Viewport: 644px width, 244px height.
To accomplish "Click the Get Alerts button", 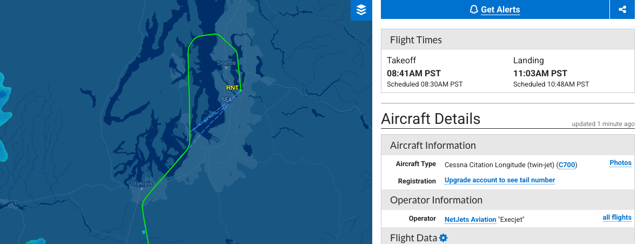I will (x=500, y=10).
